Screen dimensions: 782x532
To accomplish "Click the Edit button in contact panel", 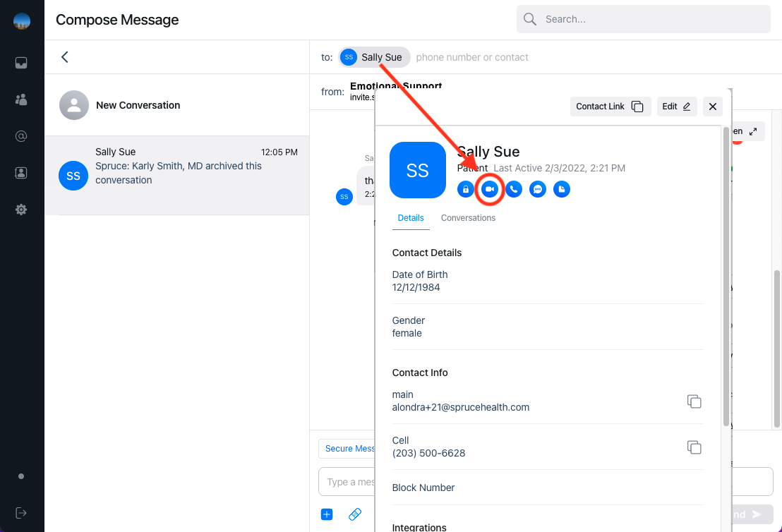I will coord(677,107).
